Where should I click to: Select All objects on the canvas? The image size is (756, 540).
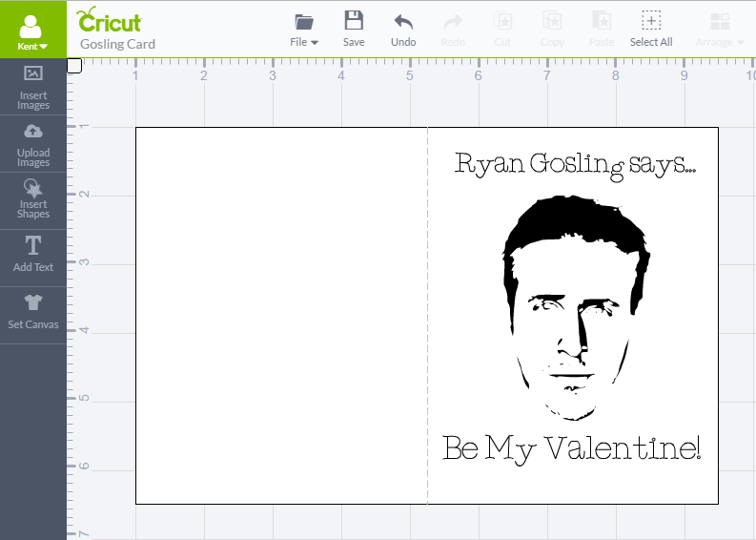click(x=651, y=29)
